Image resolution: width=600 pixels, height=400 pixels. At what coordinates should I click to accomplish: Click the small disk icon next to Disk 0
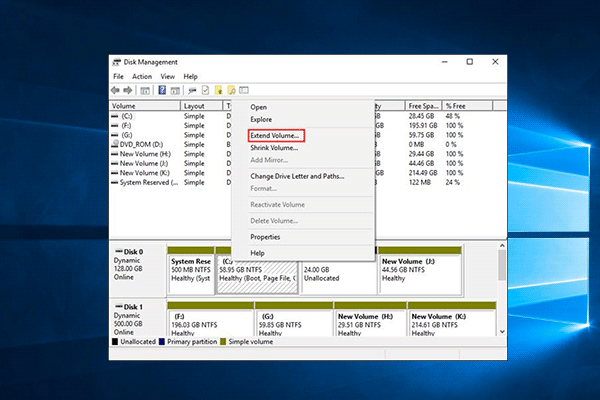(x=119, y=251)
